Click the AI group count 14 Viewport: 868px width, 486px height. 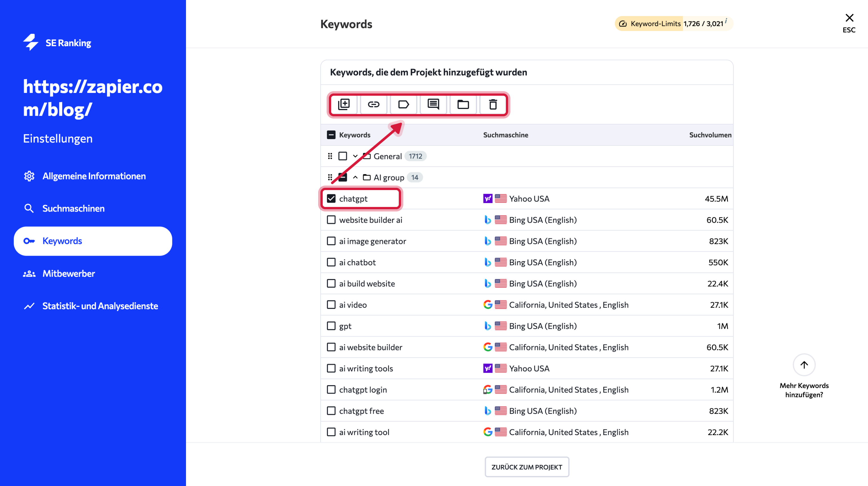(415, 177)
